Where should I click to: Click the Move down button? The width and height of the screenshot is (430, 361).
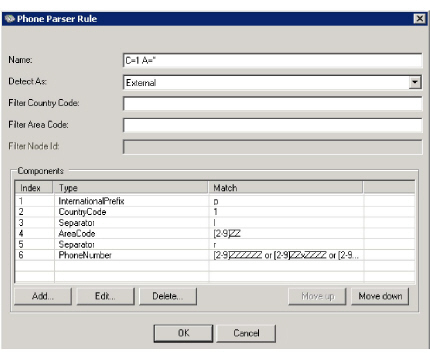click(x=380, y=296)
